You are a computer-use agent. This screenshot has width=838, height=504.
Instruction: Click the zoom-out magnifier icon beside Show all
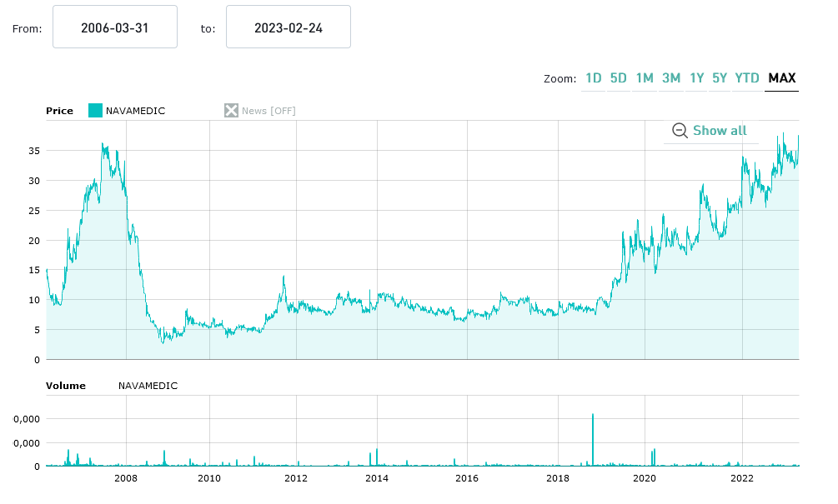pos(680,131)
